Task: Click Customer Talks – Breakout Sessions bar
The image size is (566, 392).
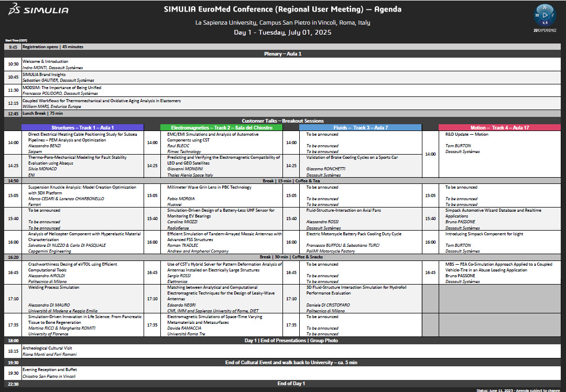Action: click(x=282, y=121)
